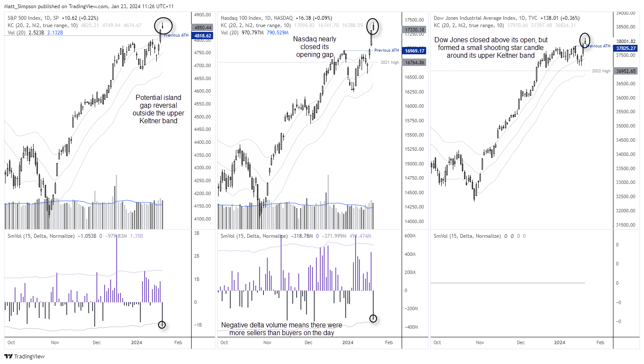This screenshot has height=364, width=644.
Task: Click the '2022 high' line label
Action: pyautogui.click(x=601, y=71)
